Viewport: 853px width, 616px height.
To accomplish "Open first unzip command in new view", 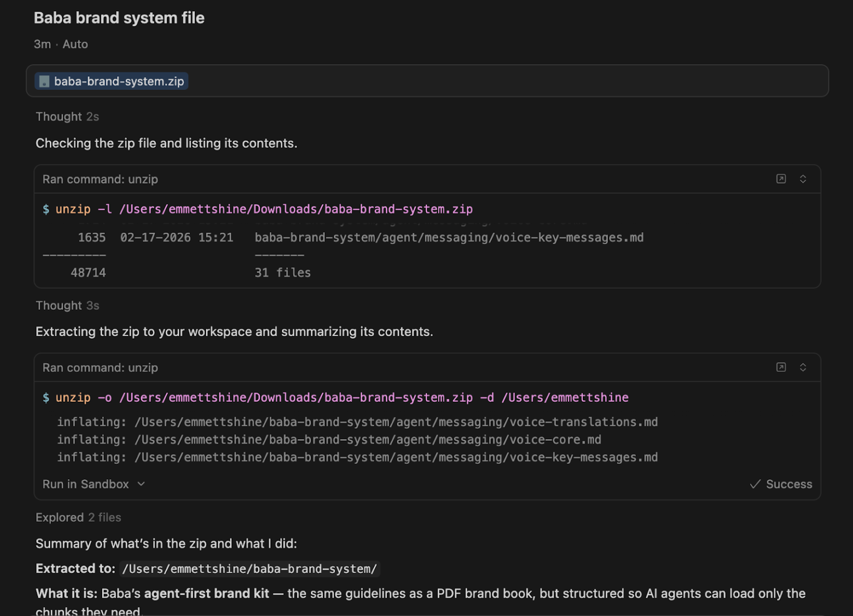I will 781,179.
